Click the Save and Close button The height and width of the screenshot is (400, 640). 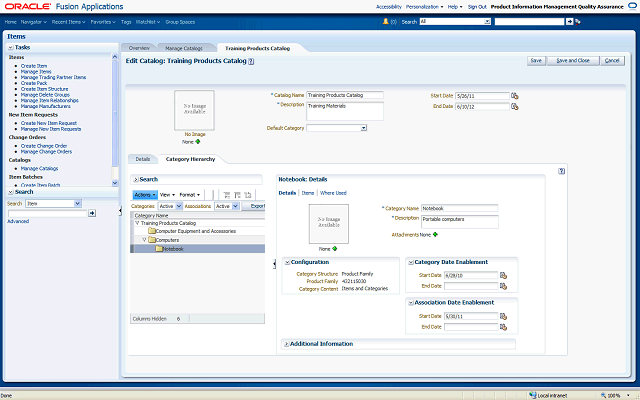point(573,60)
